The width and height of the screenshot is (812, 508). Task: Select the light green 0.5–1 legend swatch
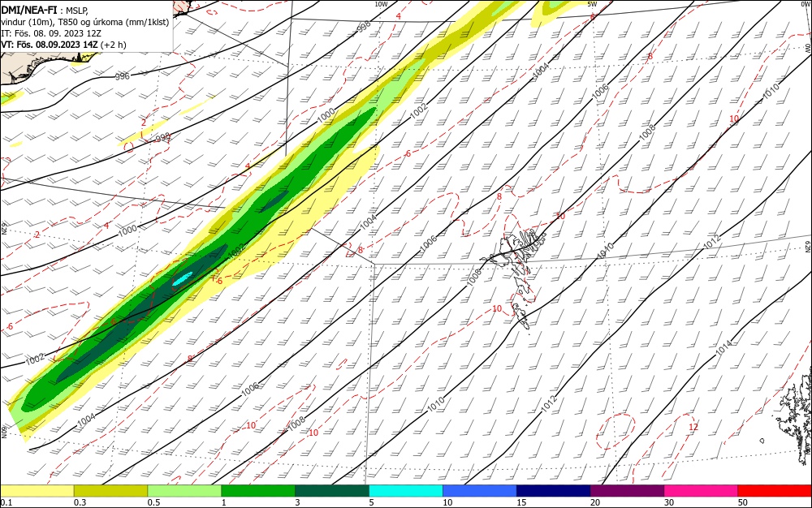184,491
